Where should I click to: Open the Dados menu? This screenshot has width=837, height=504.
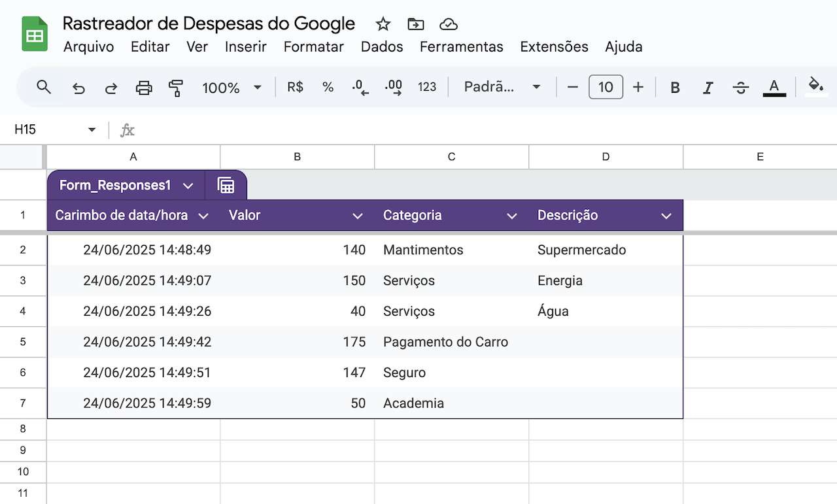tap(382, 47)
